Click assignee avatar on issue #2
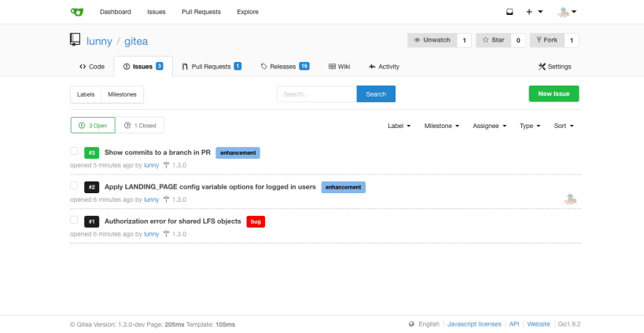Screen dimensions: 644x333 [570, 199]
